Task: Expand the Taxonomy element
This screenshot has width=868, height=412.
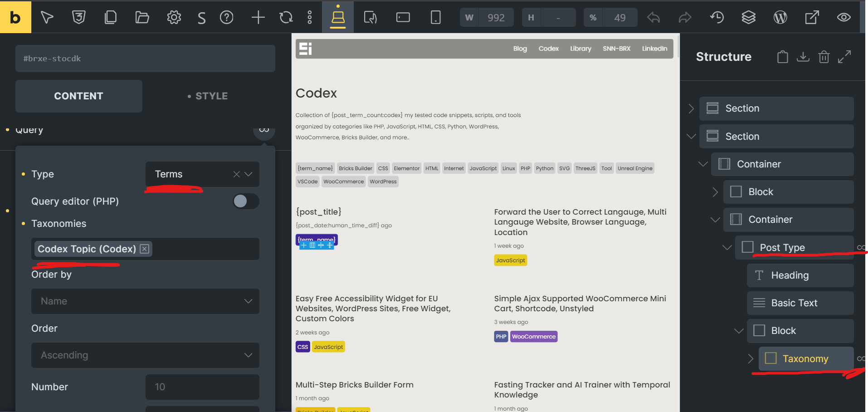Action: pos(751,358)
